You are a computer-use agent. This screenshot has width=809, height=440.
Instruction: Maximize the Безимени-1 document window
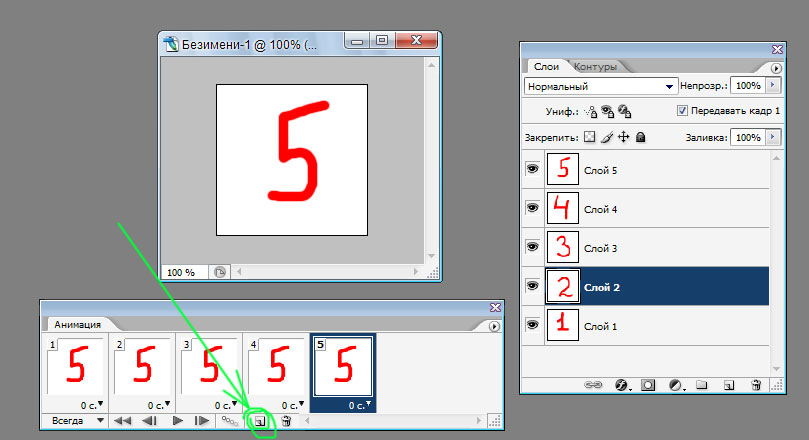click(382, 40)
